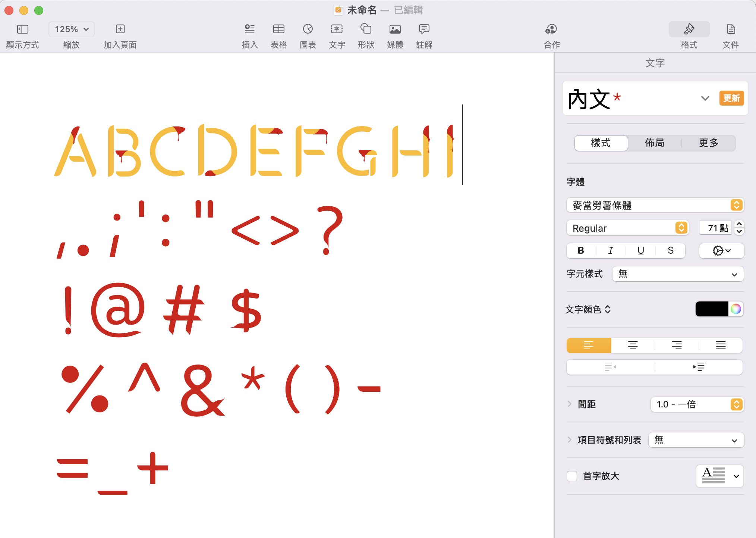Toggle bold formatting button
The width and height of the screenshot is (756, 538).
(581, 251)
